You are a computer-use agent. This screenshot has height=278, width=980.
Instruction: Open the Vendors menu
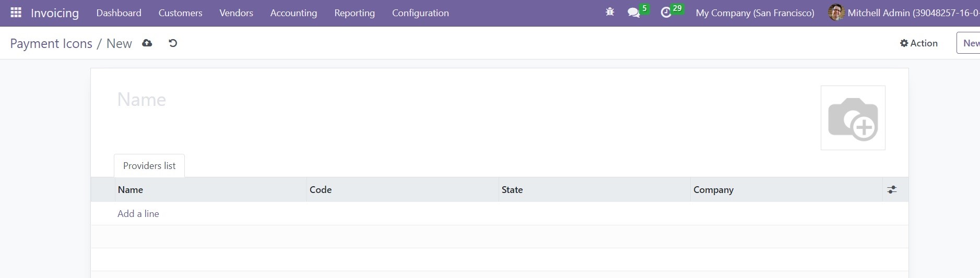(236, 13)
